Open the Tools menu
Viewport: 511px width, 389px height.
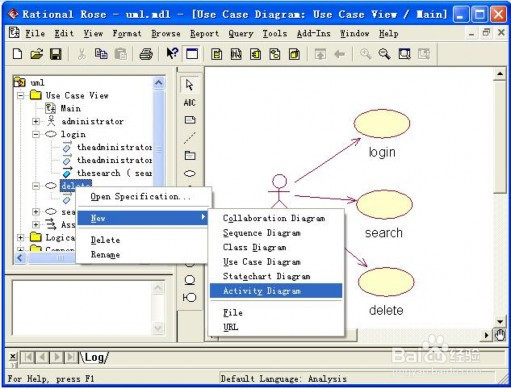275,34
